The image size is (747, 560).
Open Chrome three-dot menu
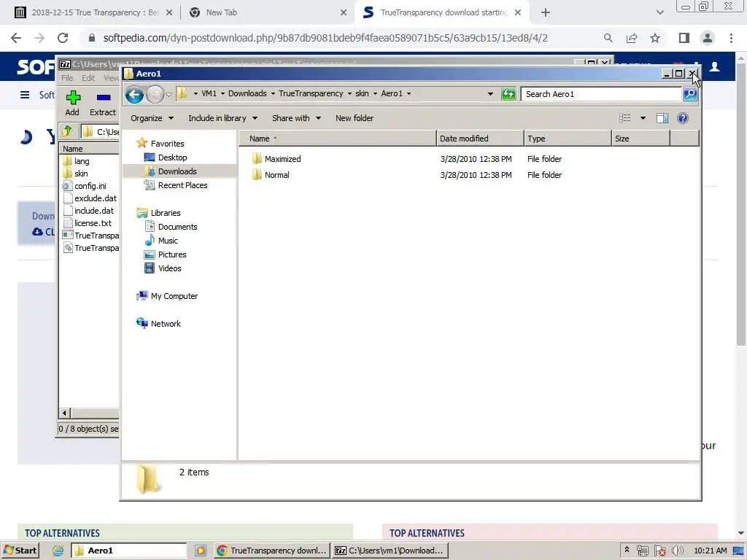tap(731, 38)
